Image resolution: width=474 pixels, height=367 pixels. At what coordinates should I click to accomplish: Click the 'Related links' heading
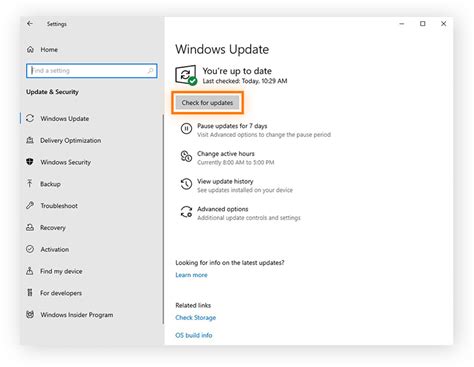click(x=193, y=305)
